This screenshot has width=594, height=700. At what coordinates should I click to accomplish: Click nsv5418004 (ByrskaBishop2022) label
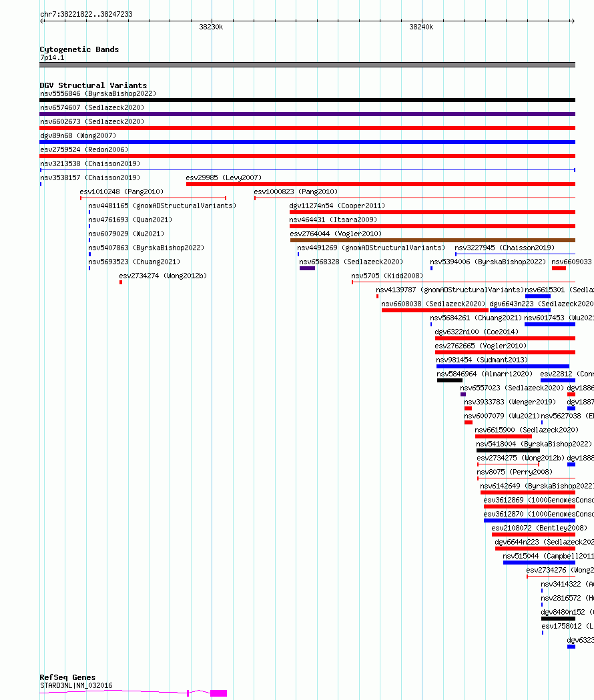coord(534,444)
